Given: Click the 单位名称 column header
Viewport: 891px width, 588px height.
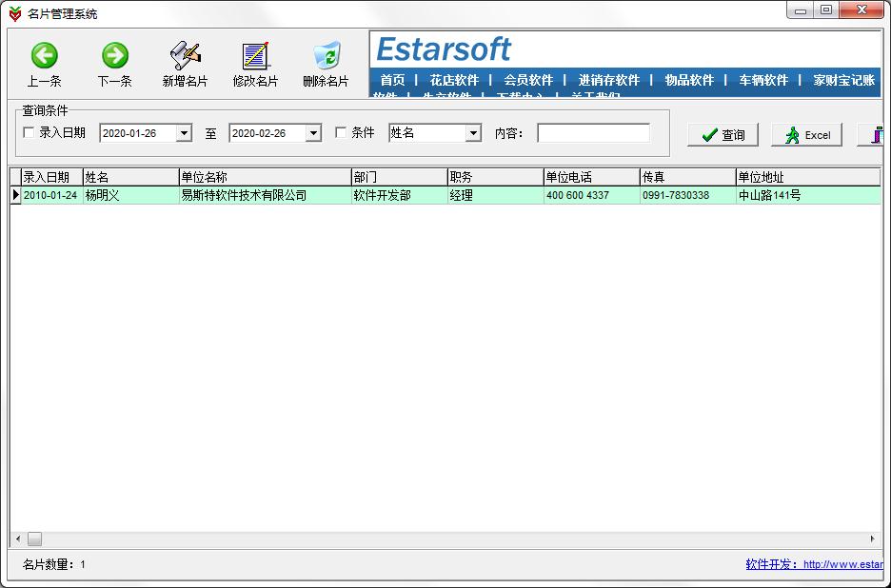Looking at the screenshot, I should (264, 177).
